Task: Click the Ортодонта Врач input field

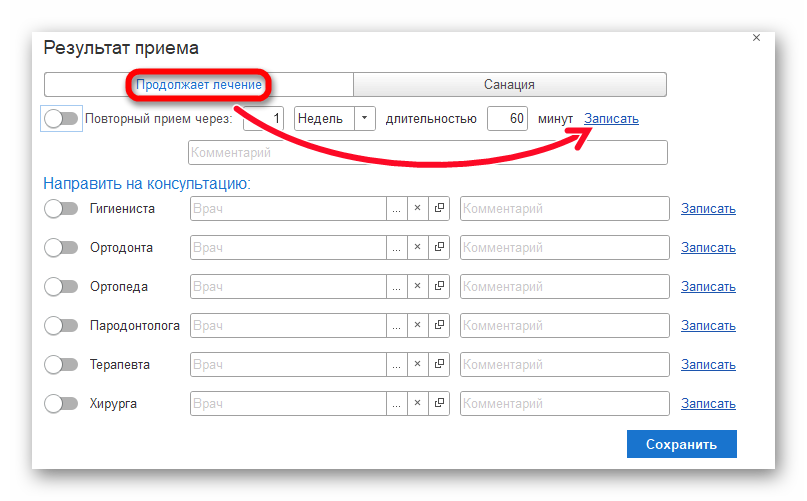Action: tap(288, 248)
